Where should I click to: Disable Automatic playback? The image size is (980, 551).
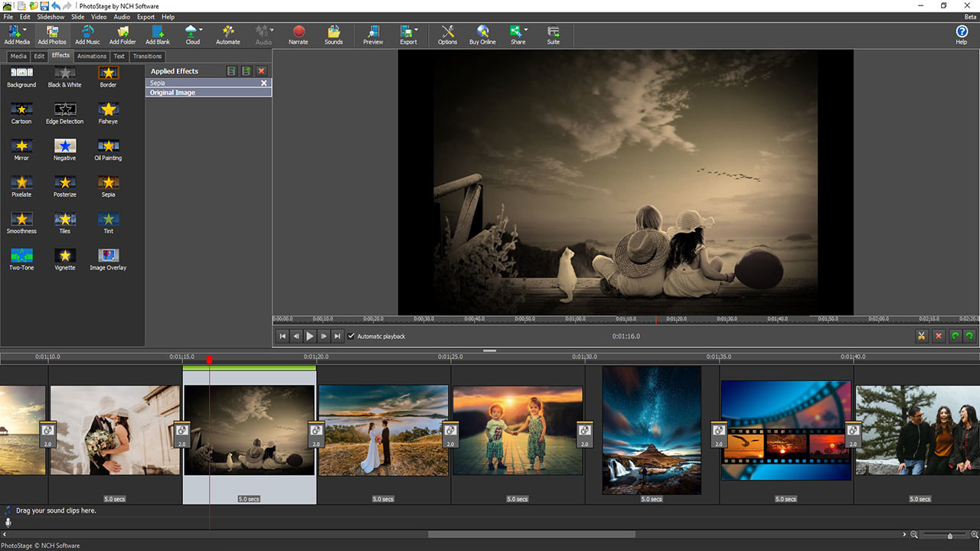[x=351, y=336]
